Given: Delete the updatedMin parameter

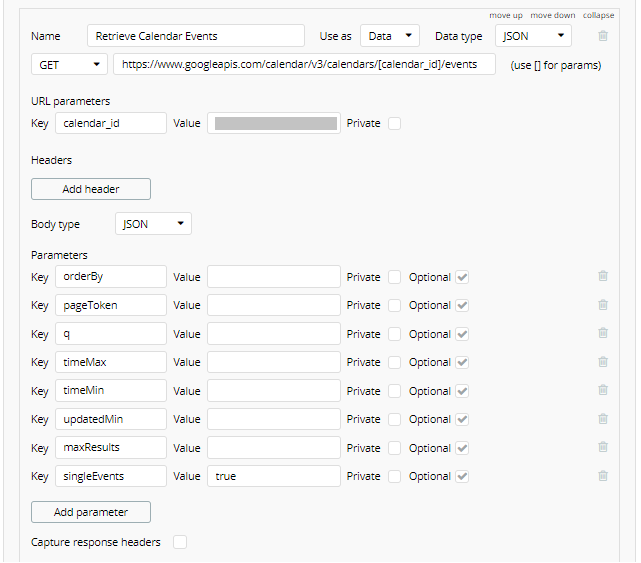Looking at the screenshot, I should pos(602,419).
